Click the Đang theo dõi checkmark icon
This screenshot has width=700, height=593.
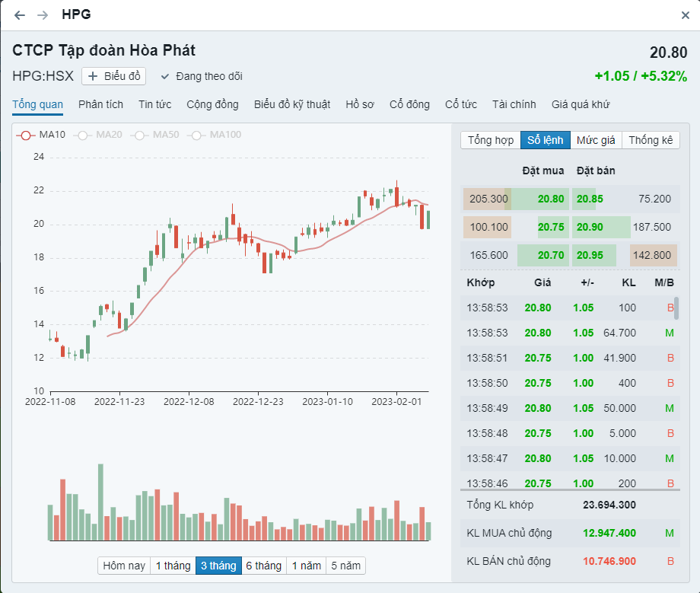click(164, 76)
